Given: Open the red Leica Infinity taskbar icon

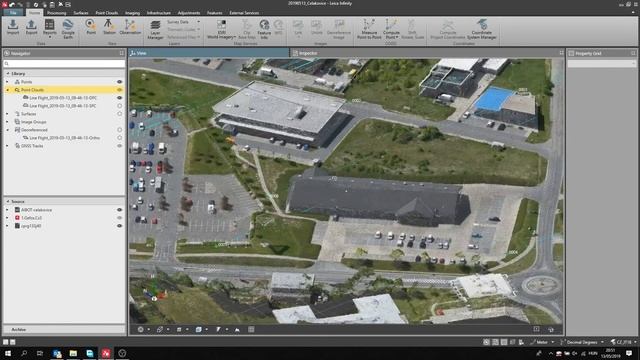Looking at the screenshot, I should pos(106,353).
